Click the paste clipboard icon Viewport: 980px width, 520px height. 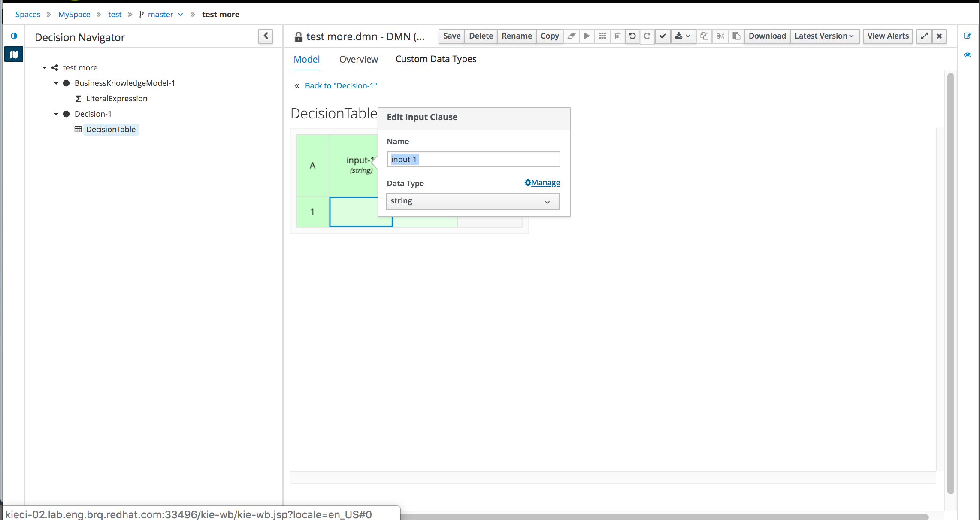point(736,36)
